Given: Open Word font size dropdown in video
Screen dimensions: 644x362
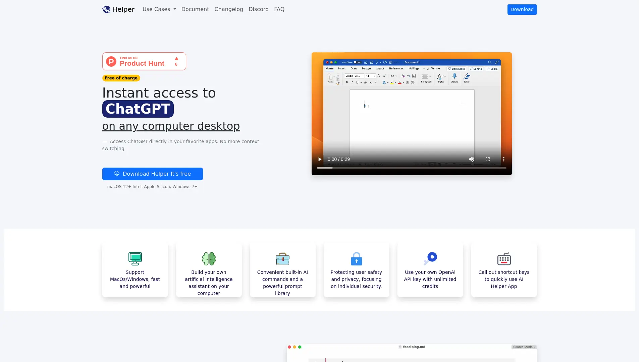Looking at the screenshot, I should coord(371,76).
